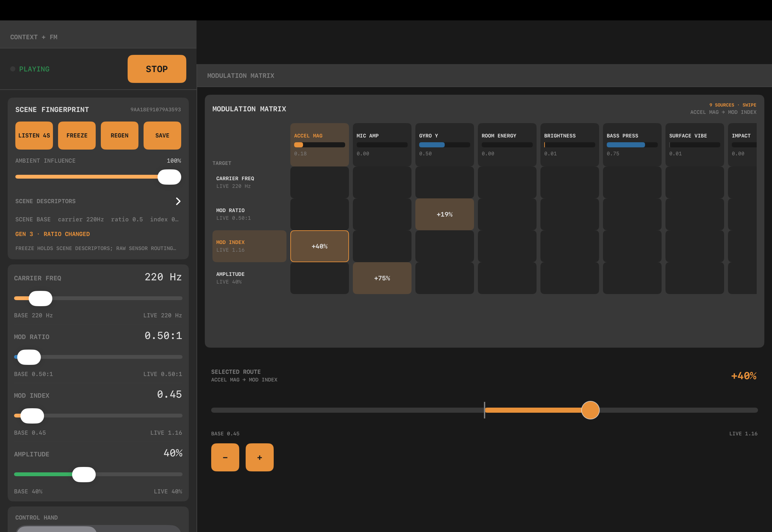Click the fingerprint ID 9AA18E91079A3593
772x532 pixels.
(x=156, y=110)
